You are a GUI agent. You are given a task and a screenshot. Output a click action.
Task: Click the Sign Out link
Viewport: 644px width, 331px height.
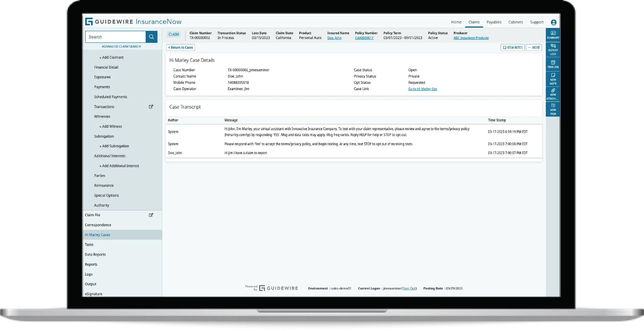click(x=409, y=288)
